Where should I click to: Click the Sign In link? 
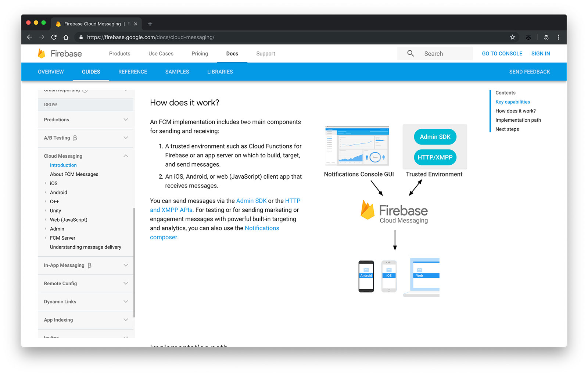coord(541,54)
